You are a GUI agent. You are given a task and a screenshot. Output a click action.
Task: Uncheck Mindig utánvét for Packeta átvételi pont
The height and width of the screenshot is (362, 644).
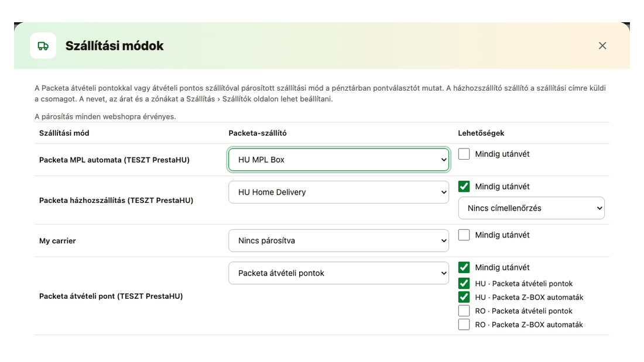click(x=464, y=267)
